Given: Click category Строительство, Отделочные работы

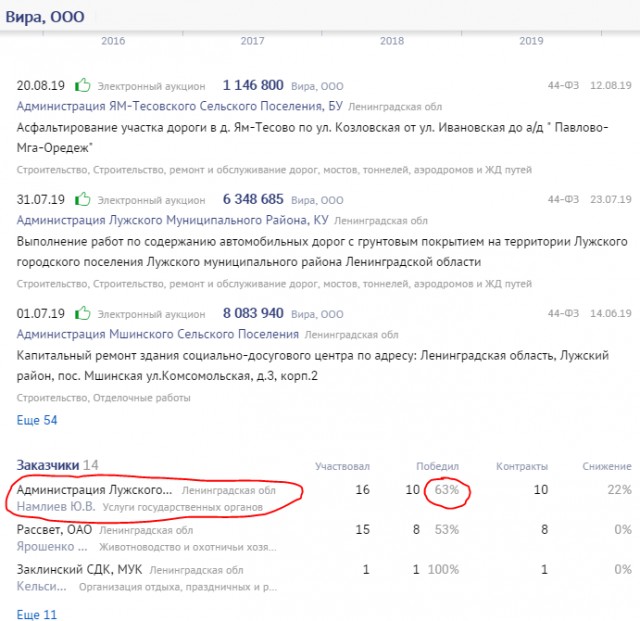Looking at the screenshot, I should 103,398.
